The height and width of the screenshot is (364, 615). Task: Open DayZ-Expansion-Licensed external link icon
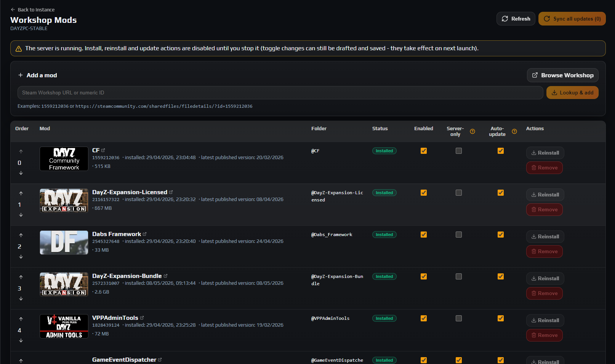pyautogui.click(x=171, y=192)
